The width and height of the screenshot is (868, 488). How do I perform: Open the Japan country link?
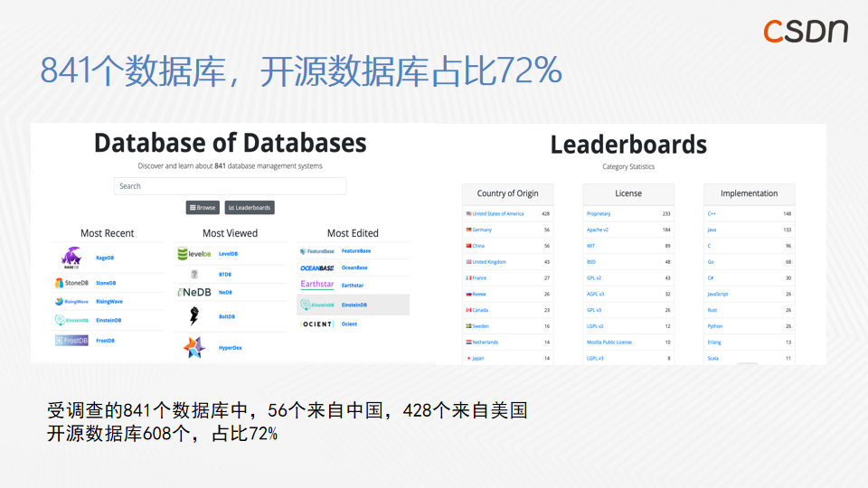coord(478,358)
